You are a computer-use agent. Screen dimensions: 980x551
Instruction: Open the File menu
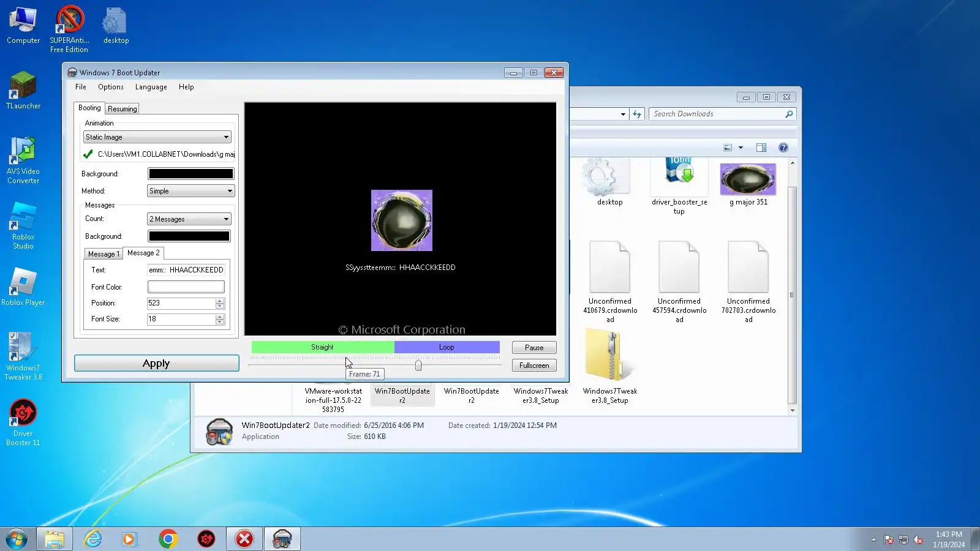click(x=81, y=87)
